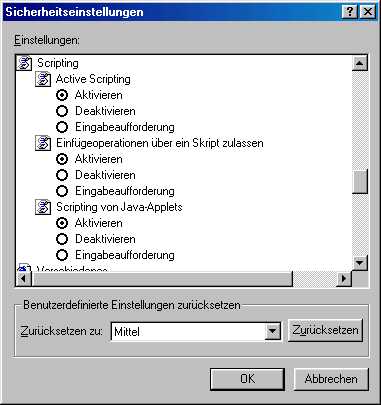Click the Active Scripting script icon
This screenshot has height=405, width=381.
tap(43, 79)
